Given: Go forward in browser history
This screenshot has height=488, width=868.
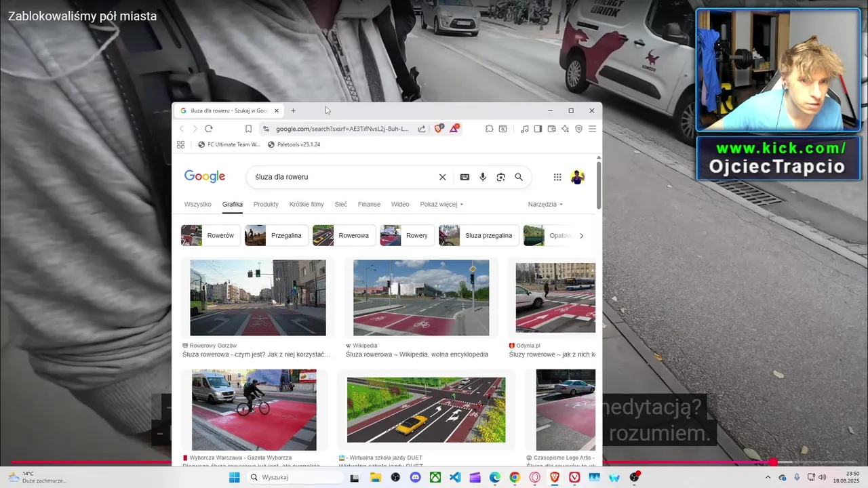Looking at the screenshot, I should (x=195, y=129).
